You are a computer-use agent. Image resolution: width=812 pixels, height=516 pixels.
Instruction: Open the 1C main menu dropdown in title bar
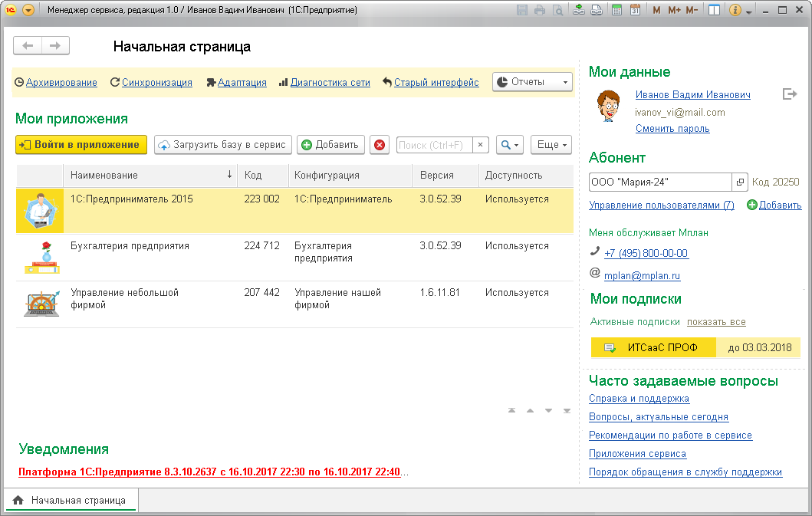pos(28,10)
